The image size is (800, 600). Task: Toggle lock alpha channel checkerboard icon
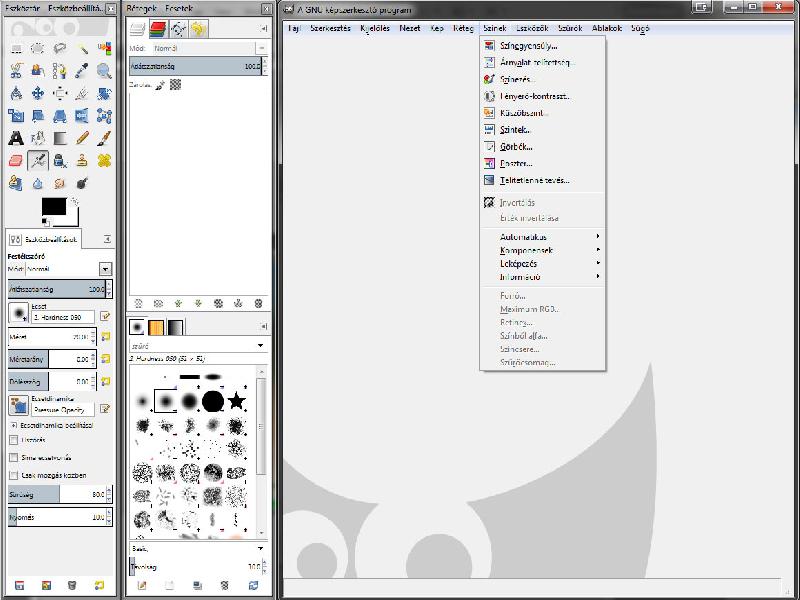pos(176,85)
